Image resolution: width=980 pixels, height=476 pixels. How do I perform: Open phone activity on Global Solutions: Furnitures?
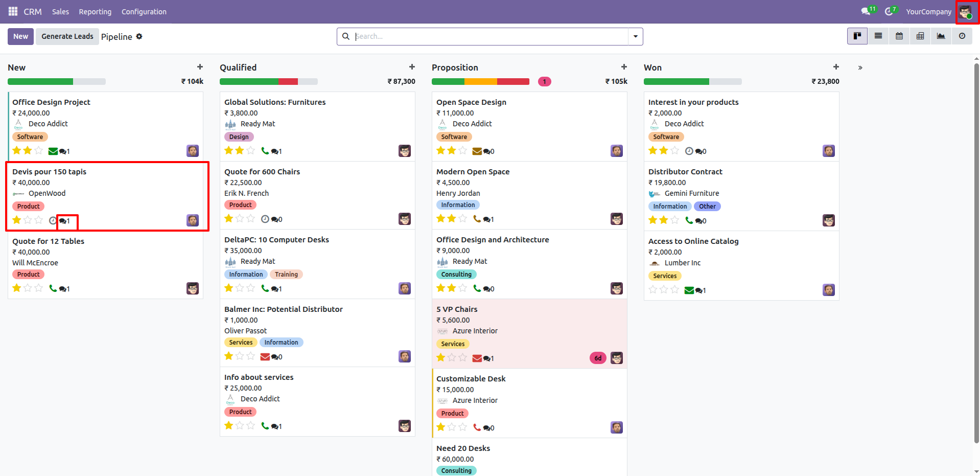point(265,151)
